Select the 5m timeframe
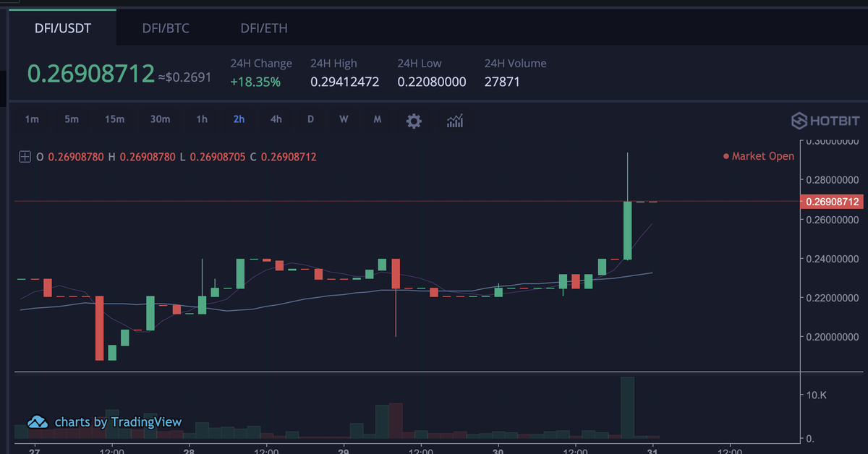Viewport: 868px width, 454px height. 71,120
